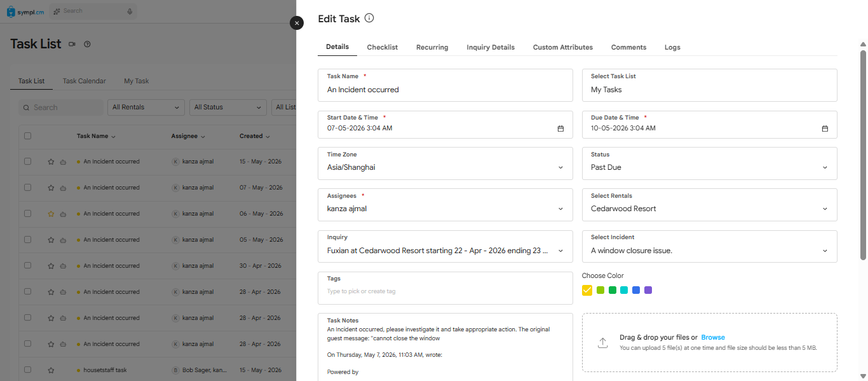Close the Edit Task panel
Screen dimensions: 868x381
coord(297,23)
